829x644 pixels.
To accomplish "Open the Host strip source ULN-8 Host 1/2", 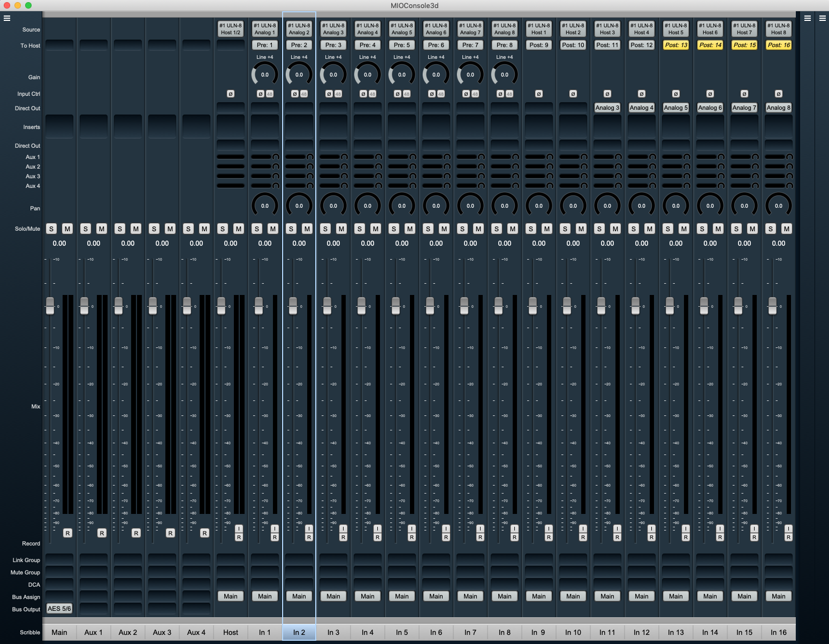I will tap(231, 29).
